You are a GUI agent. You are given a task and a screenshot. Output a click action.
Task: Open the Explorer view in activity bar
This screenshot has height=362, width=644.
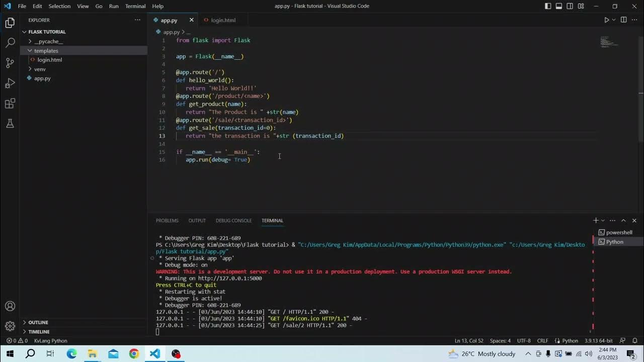[x=10, y=23]
